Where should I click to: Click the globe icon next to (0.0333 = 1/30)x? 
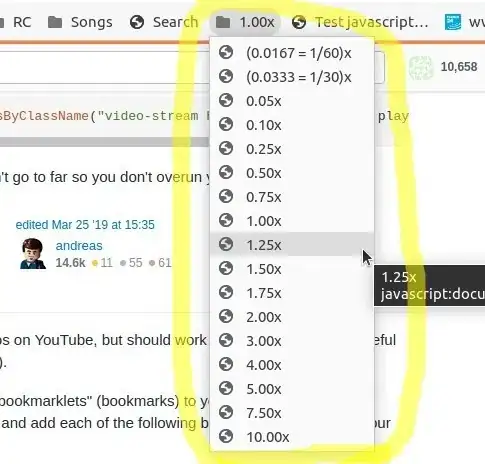(226, 76)
